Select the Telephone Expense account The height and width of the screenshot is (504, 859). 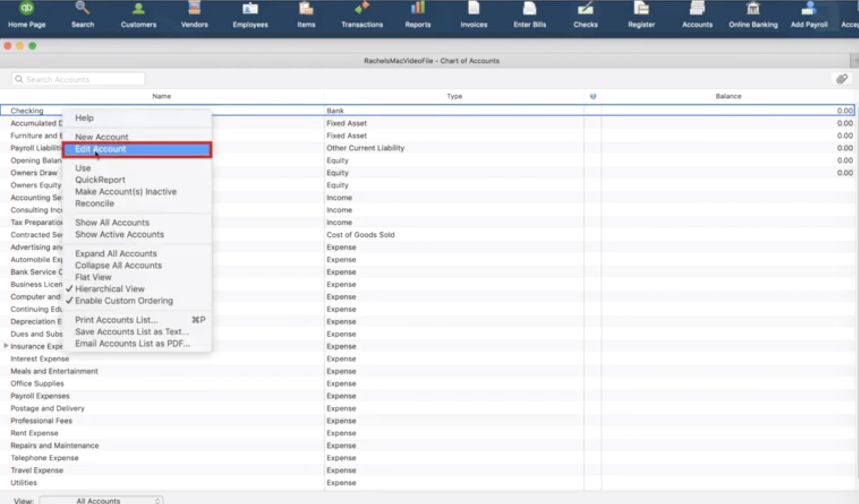pos(44,458)
